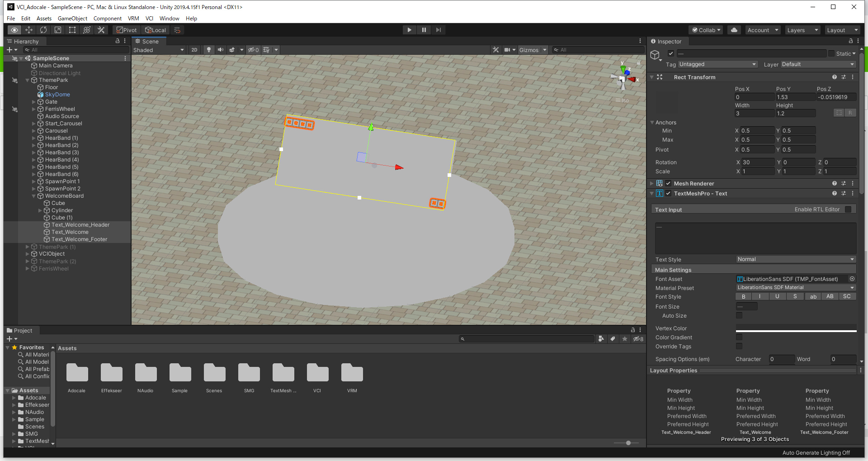The image size is (868, 461).
Task: Open scene camera settings icon
Action: point(507,50)
